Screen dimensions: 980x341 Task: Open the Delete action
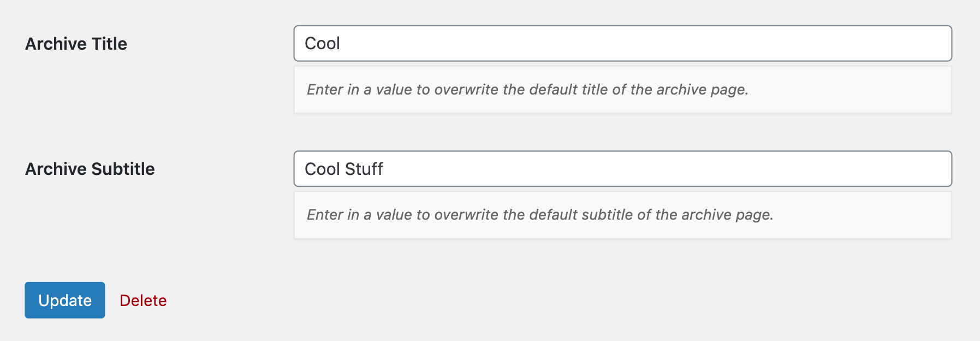pyautogui.click(x=143, y=300)
